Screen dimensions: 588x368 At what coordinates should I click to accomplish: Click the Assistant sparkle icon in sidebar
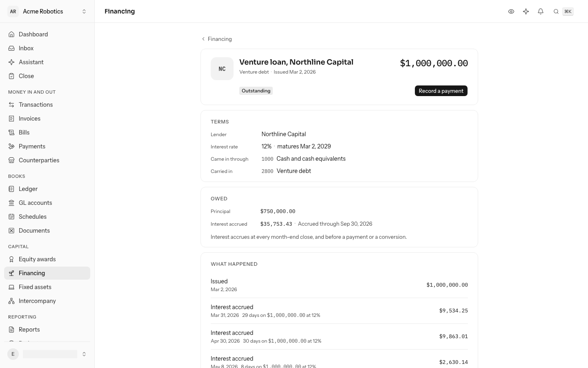(x=11, y=62)
